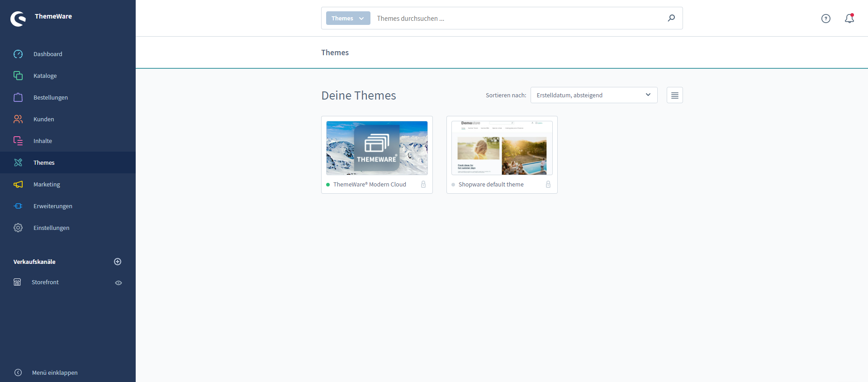Click the Verkaufskanäle section heading

click(x=34, y=262)
